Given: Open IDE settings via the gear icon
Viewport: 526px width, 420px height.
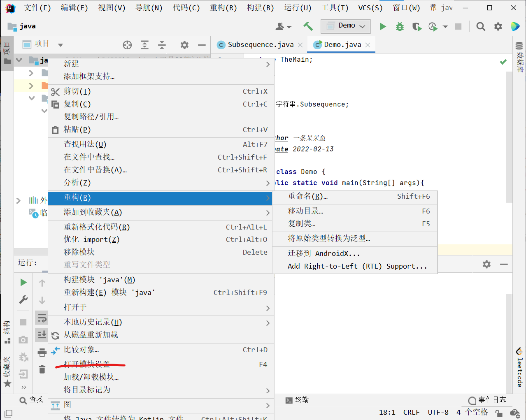Looking at the screenshot, I should [498, 26].
